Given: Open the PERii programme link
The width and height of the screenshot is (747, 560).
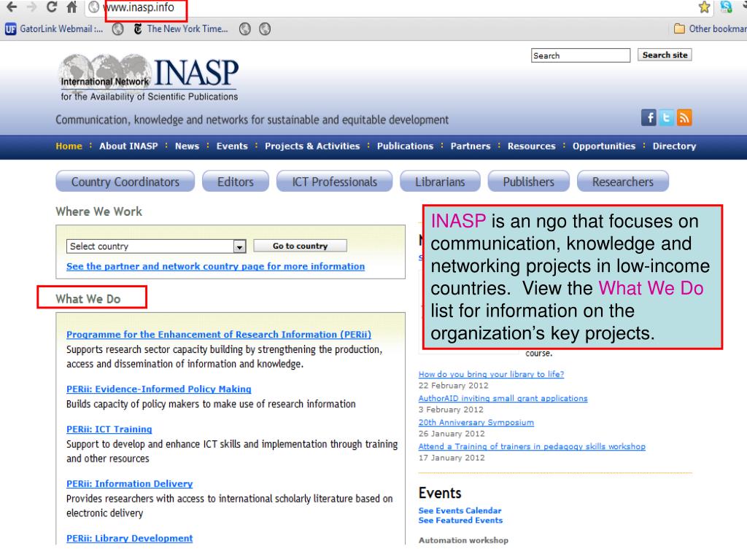Looking at the screenshot, I should 219,334.
